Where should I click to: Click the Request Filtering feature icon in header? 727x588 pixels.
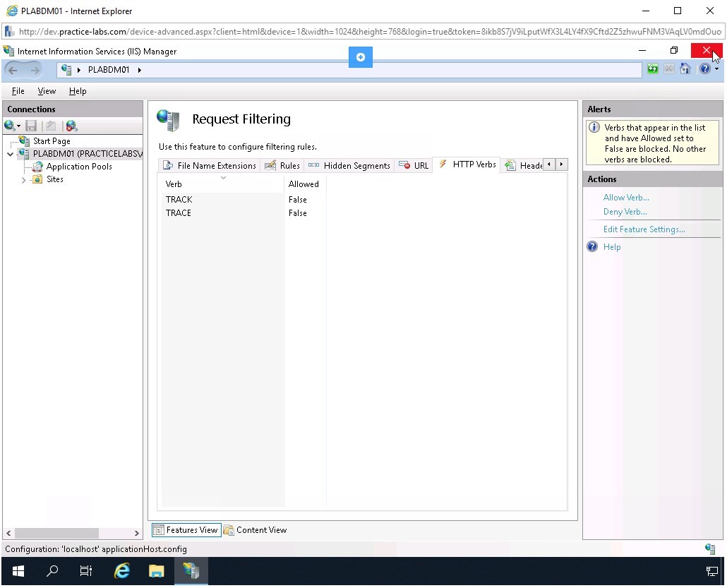coord(168,120)
